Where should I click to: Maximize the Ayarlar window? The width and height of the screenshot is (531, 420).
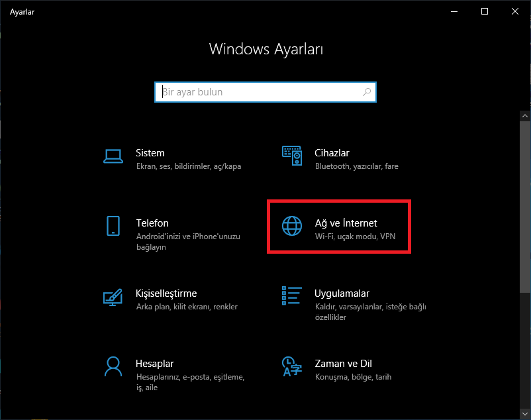pyautogui.click(x=485, y=11)
